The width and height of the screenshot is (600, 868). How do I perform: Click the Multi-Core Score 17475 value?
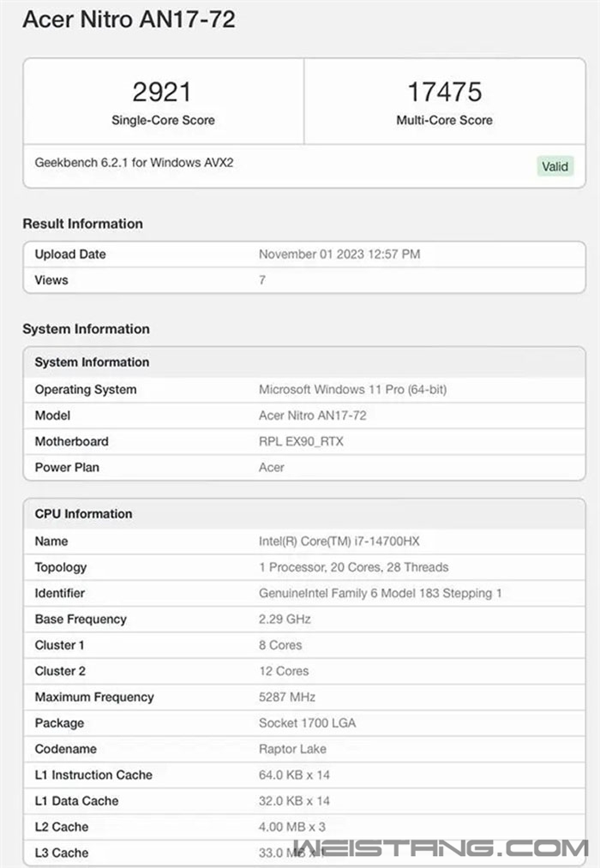pyautogui.click(x=445, y=92)
